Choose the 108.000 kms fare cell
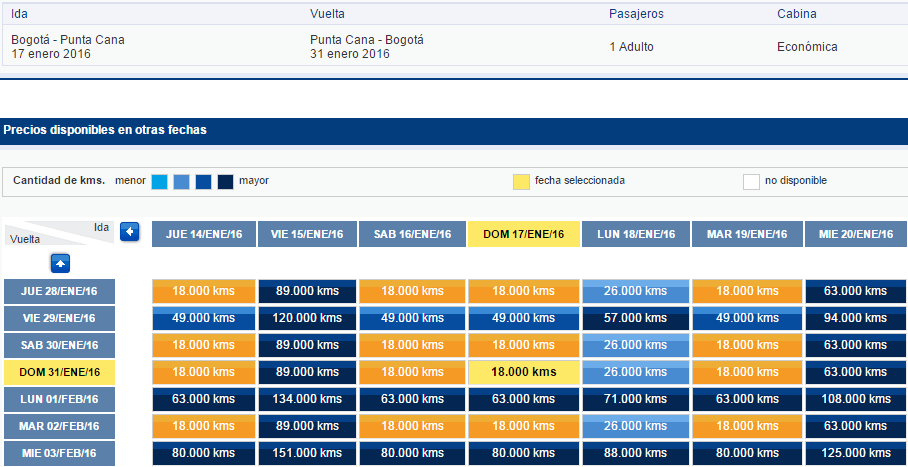Image resolution: width=908 pixels, height=467 pixels. (856, 399)
